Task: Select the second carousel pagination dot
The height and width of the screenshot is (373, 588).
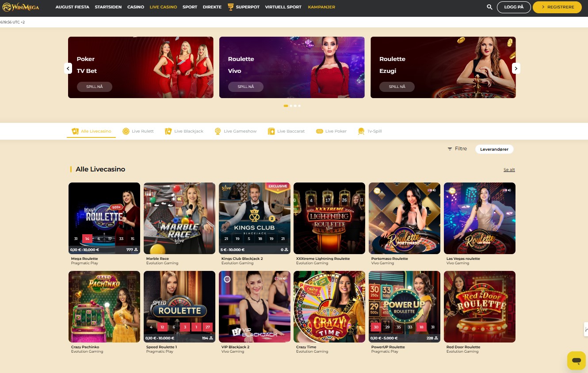Action: tap(291, 106)
